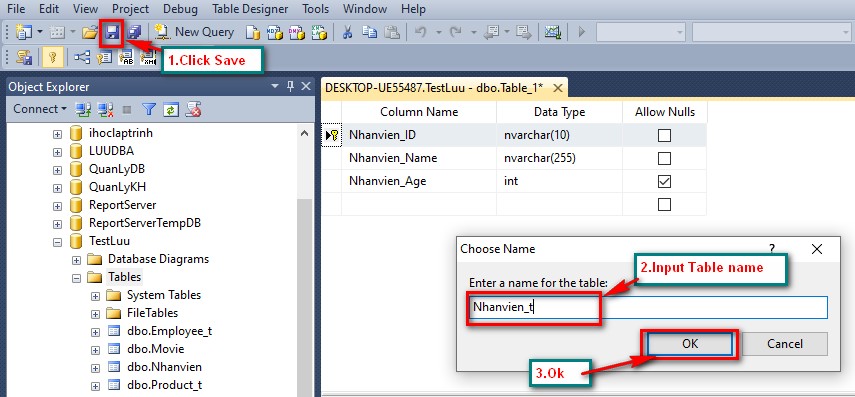Open the Table Designer menu
The image size is (855, 397).
[x=250, y=9]
